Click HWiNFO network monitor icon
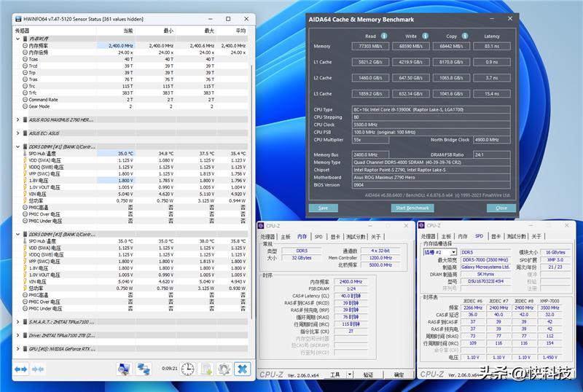 tap(144, 369)
